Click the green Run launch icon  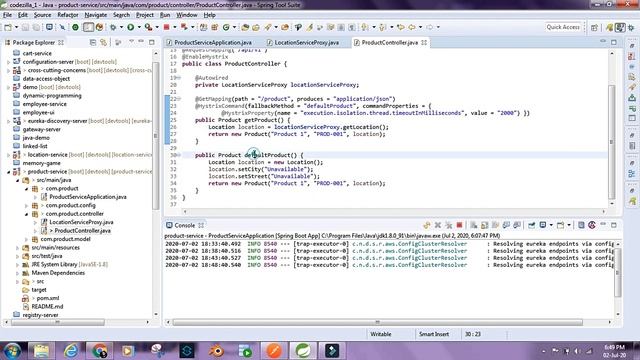[x=131, y=27]
